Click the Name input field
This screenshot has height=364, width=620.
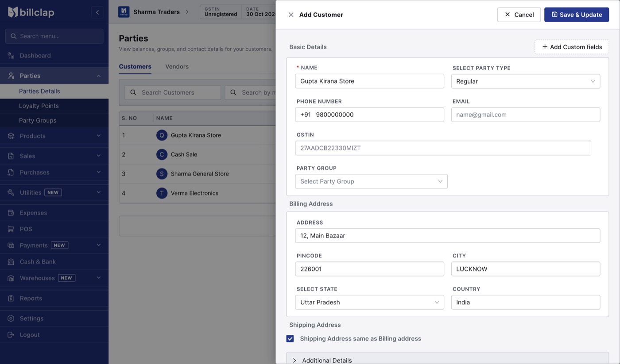(x=369, y=81)
